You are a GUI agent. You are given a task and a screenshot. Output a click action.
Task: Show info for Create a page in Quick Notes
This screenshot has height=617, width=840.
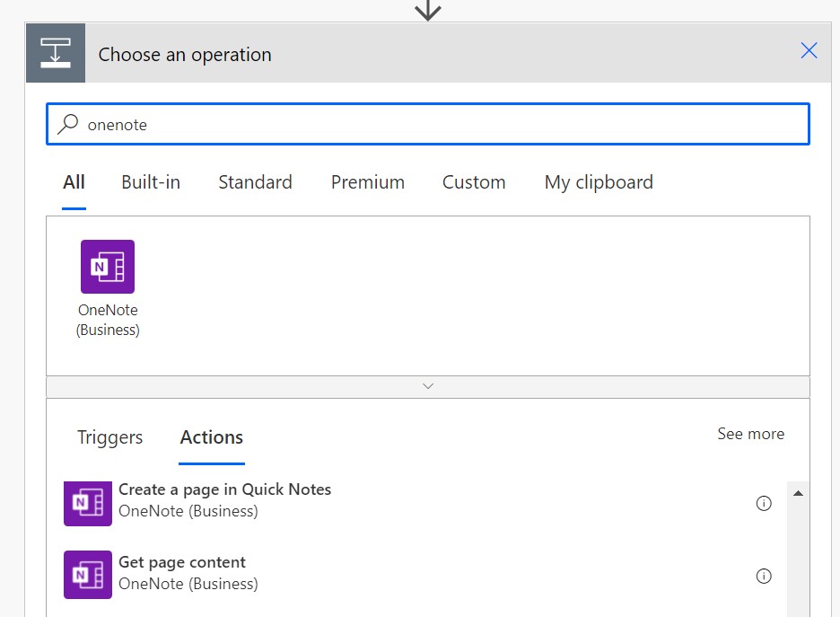764,503
